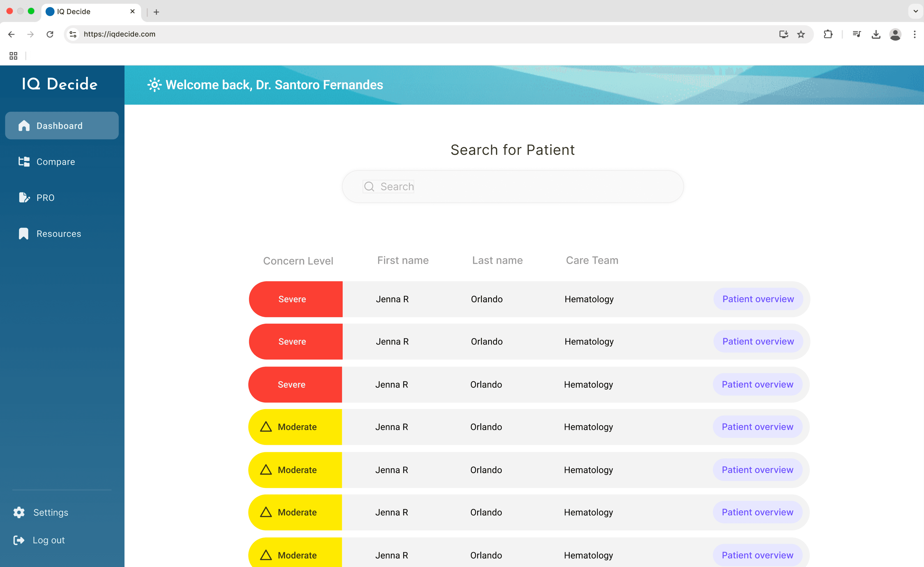Screen dimensions: 924x567
Task: Click the Resources bookmark icon
Action: coord(24,233)
